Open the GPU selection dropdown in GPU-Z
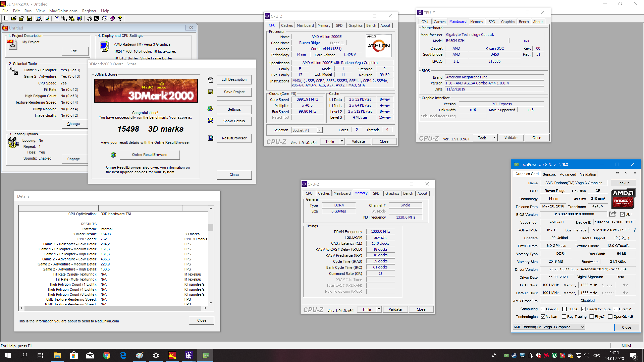Screen dimensions: 644x362 coord(549,327)
